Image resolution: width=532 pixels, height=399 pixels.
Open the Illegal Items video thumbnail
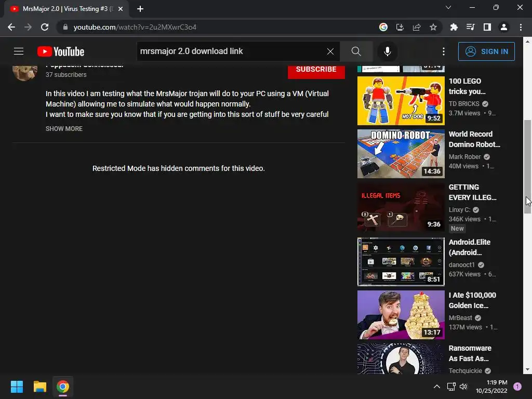(401, 207)
